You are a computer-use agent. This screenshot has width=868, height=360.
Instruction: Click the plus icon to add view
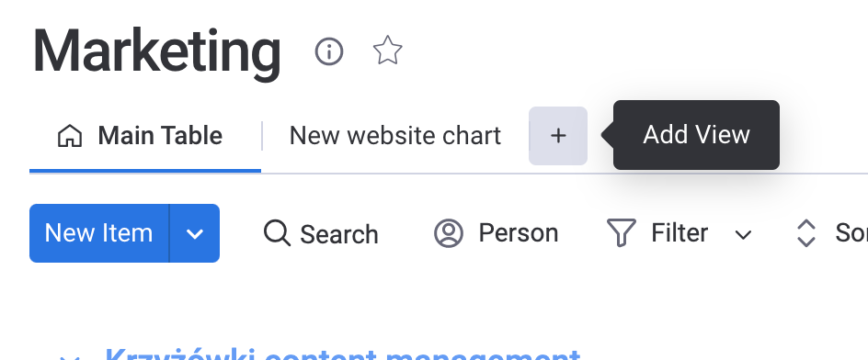(x=558, y=136)
